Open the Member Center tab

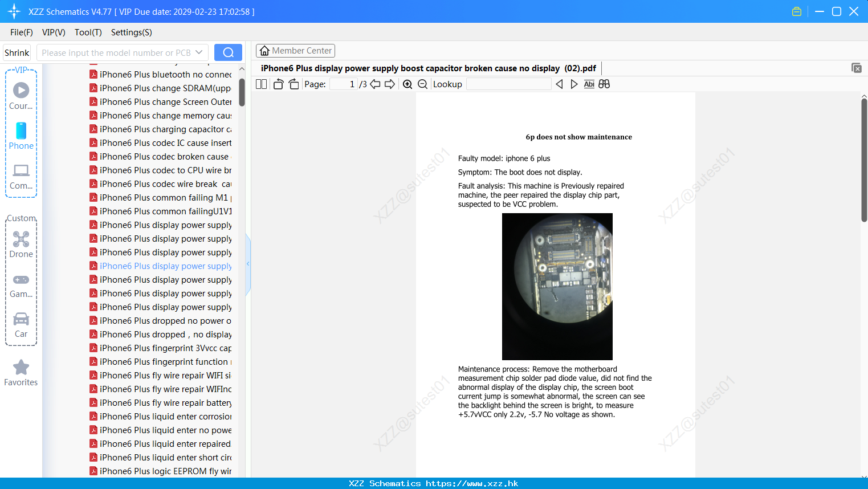295,51
